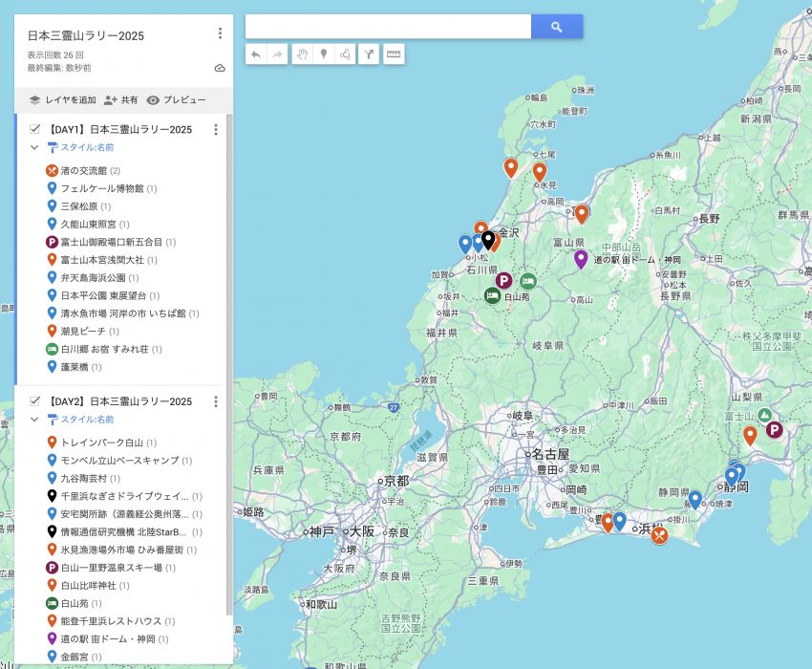Click the blue search magnifier button
Viewport: 812px width, 669px height.
coord(557,27)
